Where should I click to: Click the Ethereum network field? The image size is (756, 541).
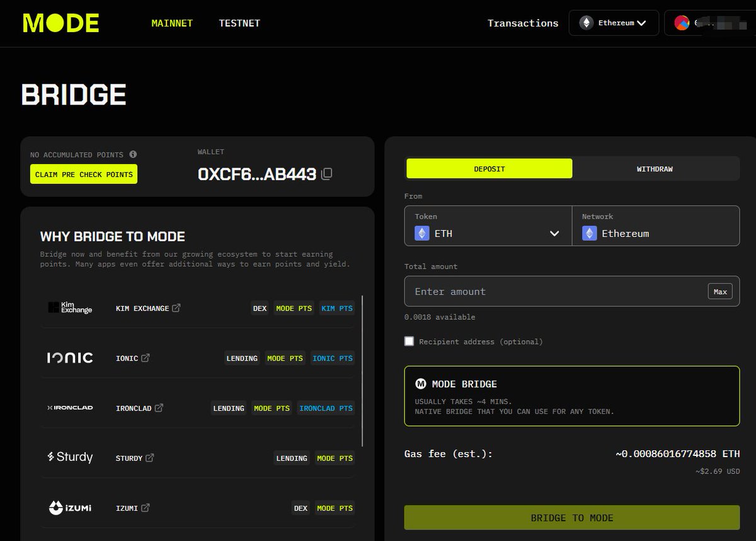pos(655,226)
